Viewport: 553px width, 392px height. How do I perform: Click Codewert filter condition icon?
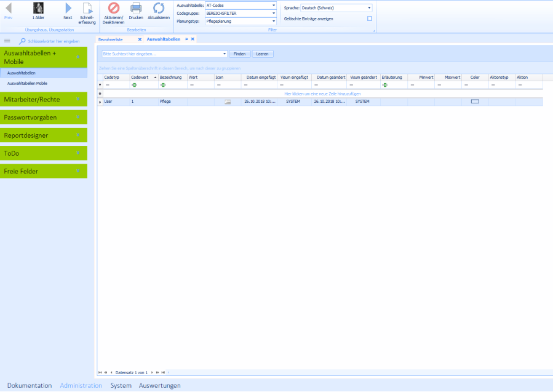(x=134, y=85)
